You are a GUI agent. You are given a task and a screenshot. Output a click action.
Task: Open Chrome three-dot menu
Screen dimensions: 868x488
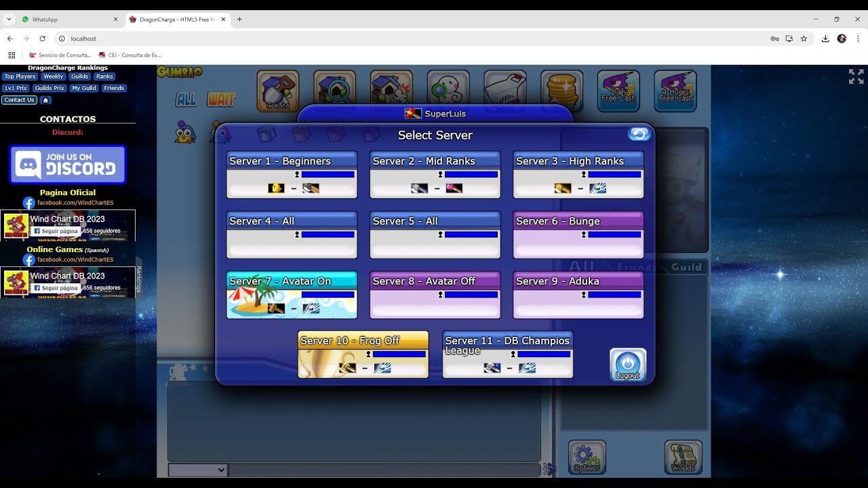(858, 39)
